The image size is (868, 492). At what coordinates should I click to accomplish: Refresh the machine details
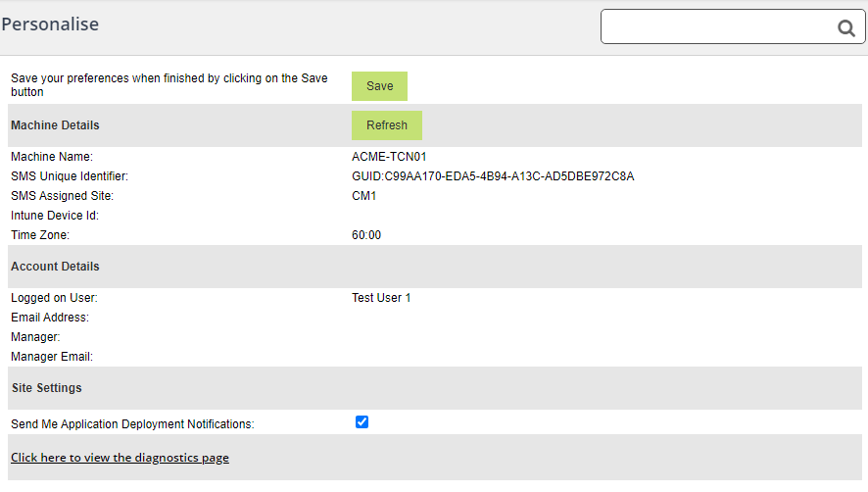click(x=386, y=125)
